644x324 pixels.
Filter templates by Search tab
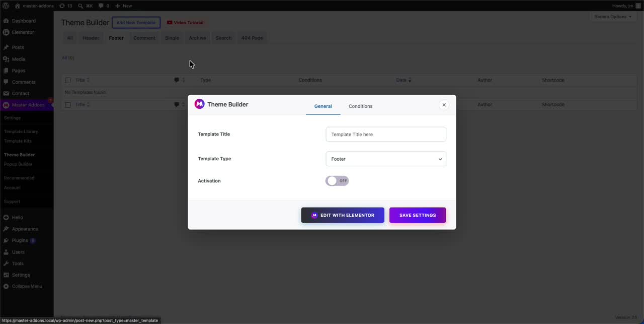(224, 38)
